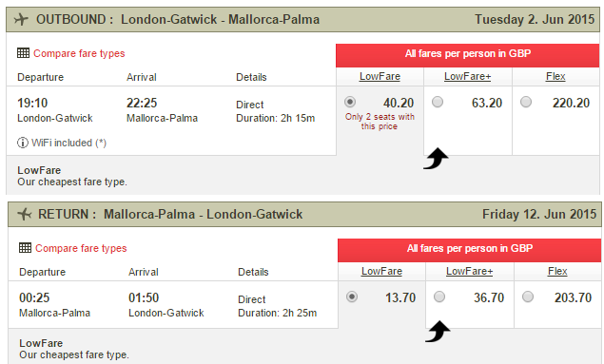Click the WiFi included info icon
The image size is (604, 364).
(x=22, y=143)
